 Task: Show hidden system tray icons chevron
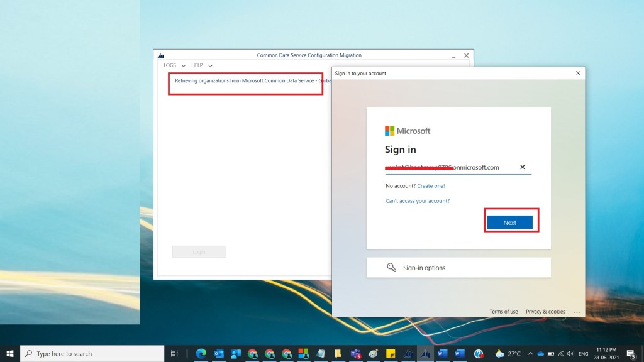[530, 354]
